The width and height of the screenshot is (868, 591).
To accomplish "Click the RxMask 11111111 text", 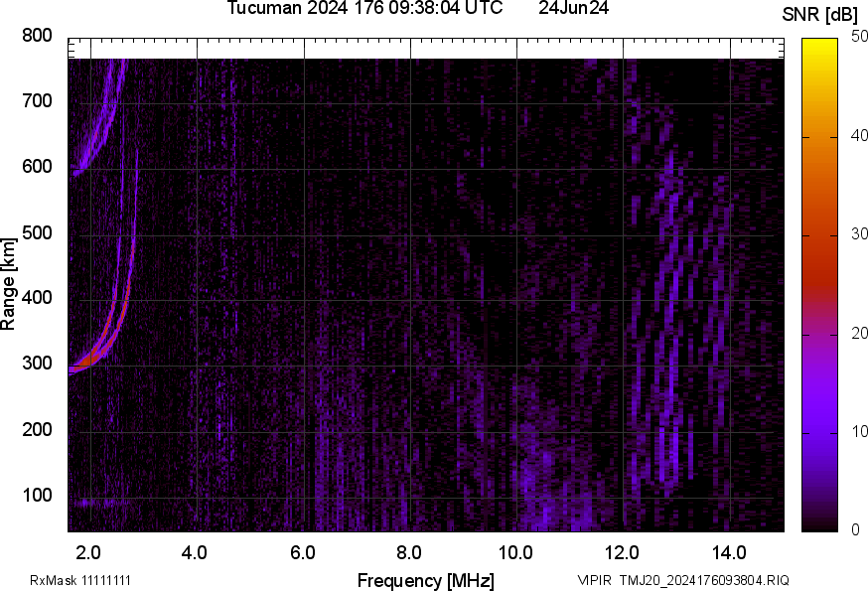I will [80, 581].
